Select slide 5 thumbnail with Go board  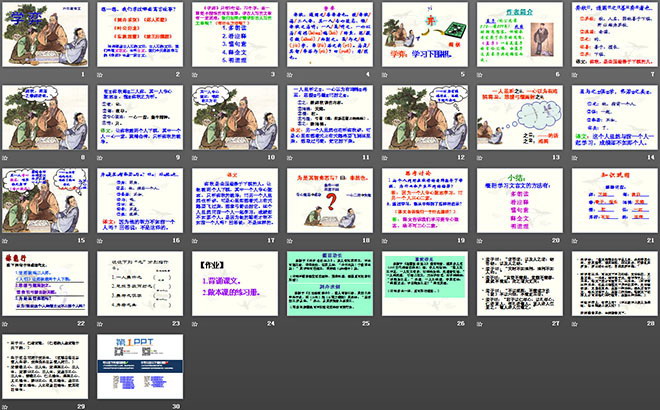425,35
